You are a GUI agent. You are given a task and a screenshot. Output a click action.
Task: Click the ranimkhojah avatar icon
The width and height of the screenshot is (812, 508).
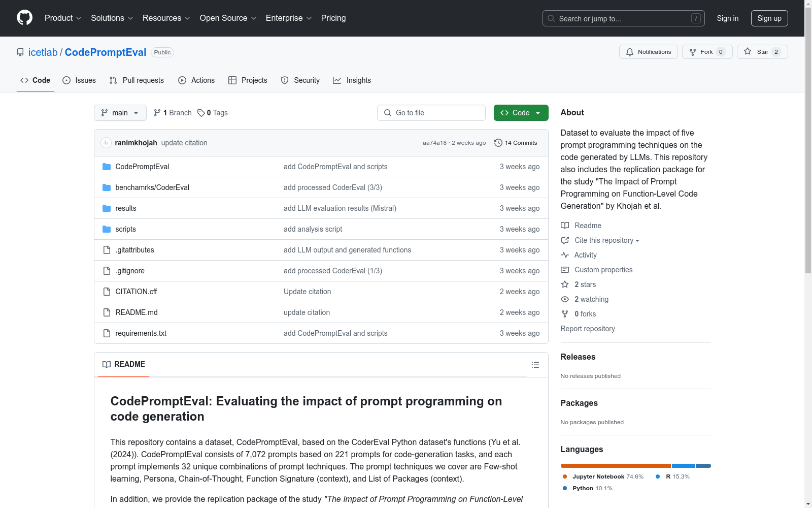click(x=106, y=143)
